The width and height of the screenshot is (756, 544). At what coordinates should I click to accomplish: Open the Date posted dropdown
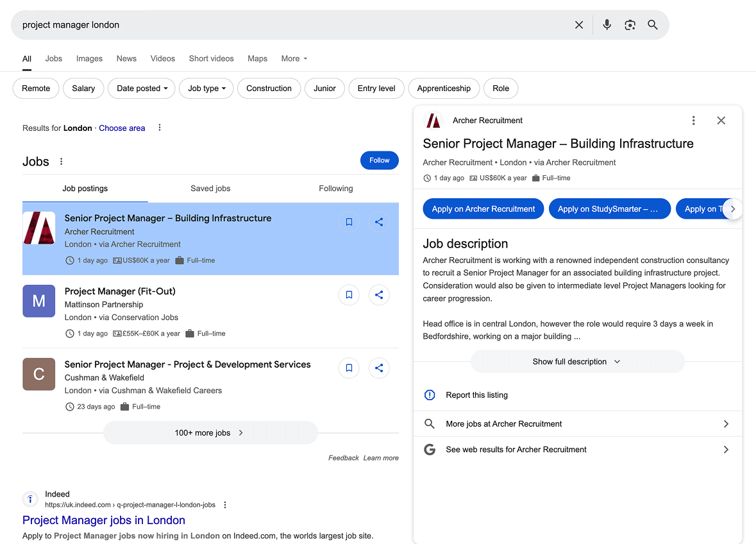(x=141, y=89)
